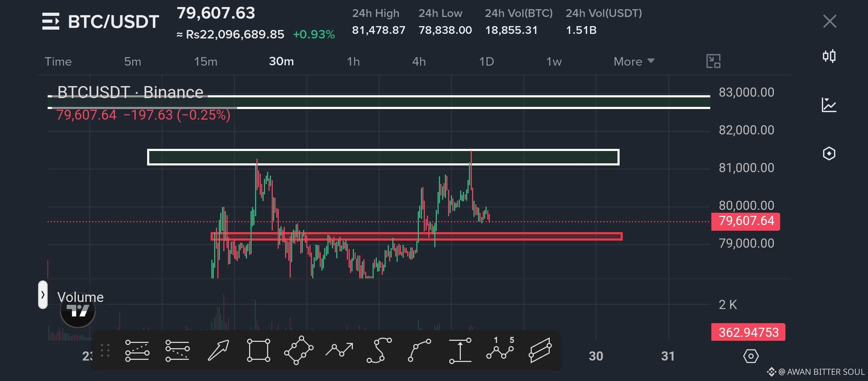The image size is (868, 381).
Task: Click the date label 30 on time axis
Action: pos(596,356)
